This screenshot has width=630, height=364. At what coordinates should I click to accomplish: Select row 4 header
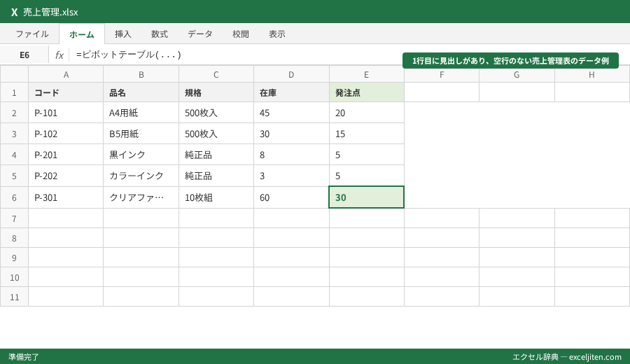click(x=14, y=154)
